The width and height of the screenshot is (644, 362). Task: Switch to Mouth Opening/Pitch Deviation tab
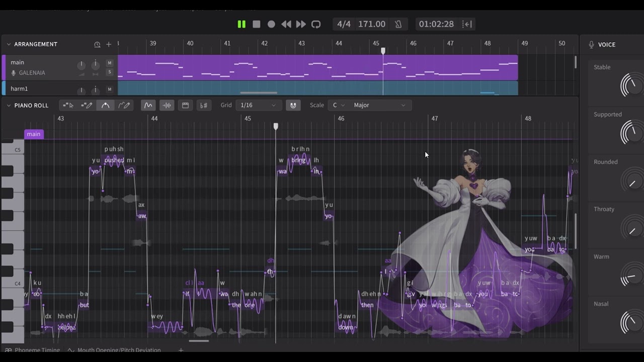click(114, 350)
